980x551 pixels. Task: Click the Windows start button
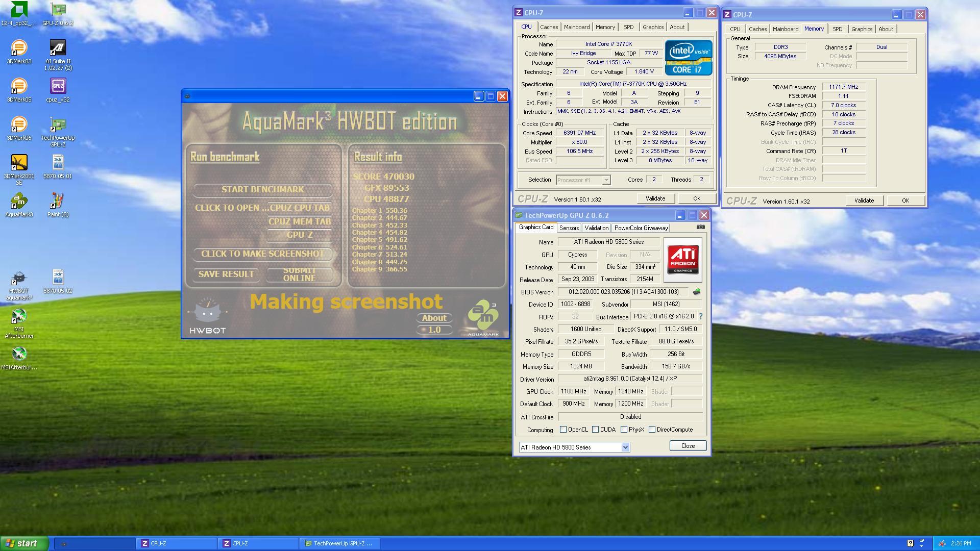(24, 543)
